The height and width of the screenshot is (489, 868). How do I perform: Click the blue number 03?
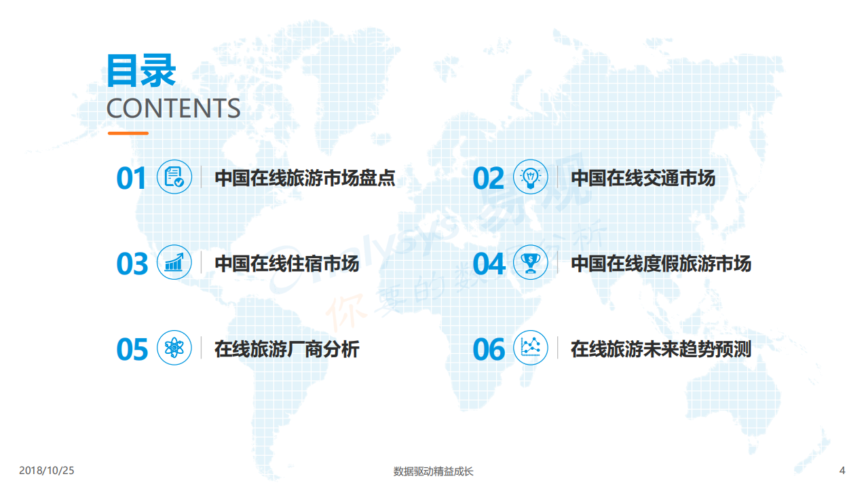[x=132, y=264]
